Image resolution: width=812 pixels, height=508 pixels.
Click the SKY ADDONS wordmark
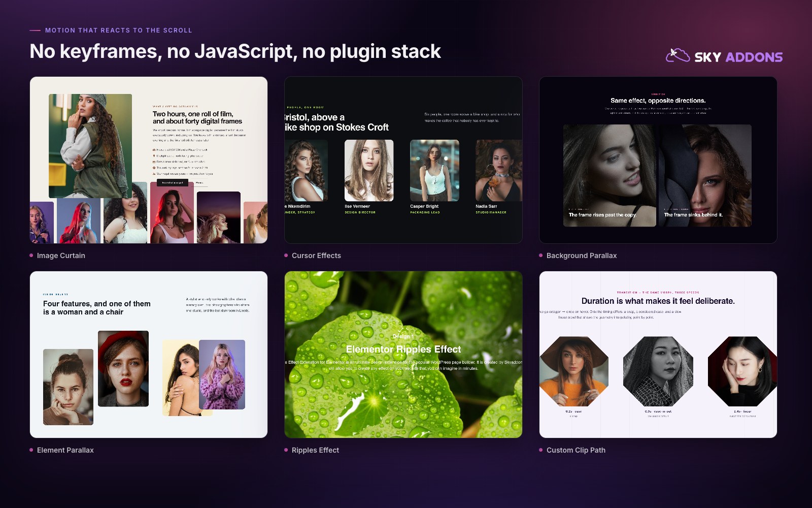click(x=738, y=57)
